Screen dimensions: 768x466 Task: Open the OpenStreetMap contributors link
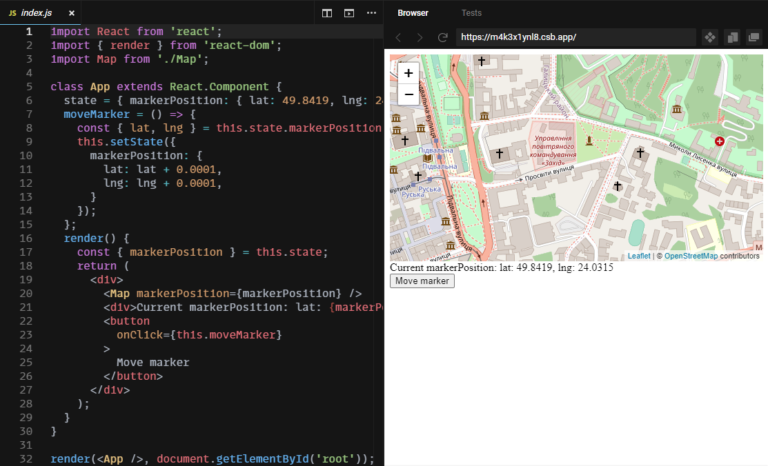click(x=691, y=256)
